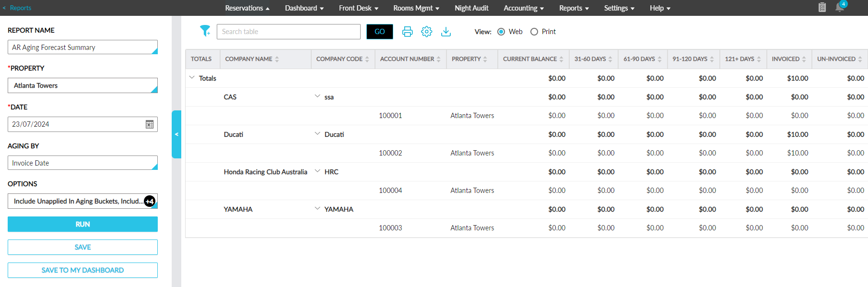Open the Reservations menu

coord(247,8)
